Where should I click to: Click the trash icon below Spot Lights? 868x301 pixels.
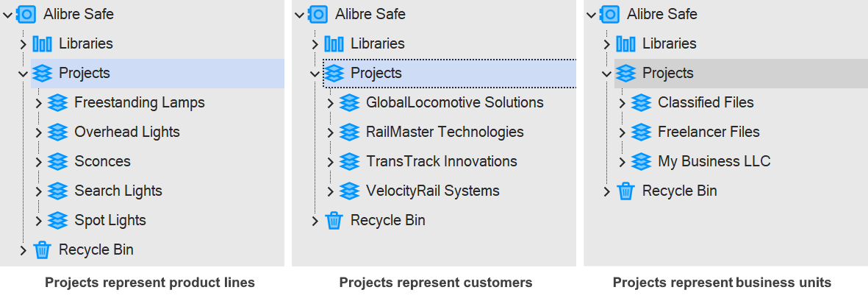click(x=42, y=249)
